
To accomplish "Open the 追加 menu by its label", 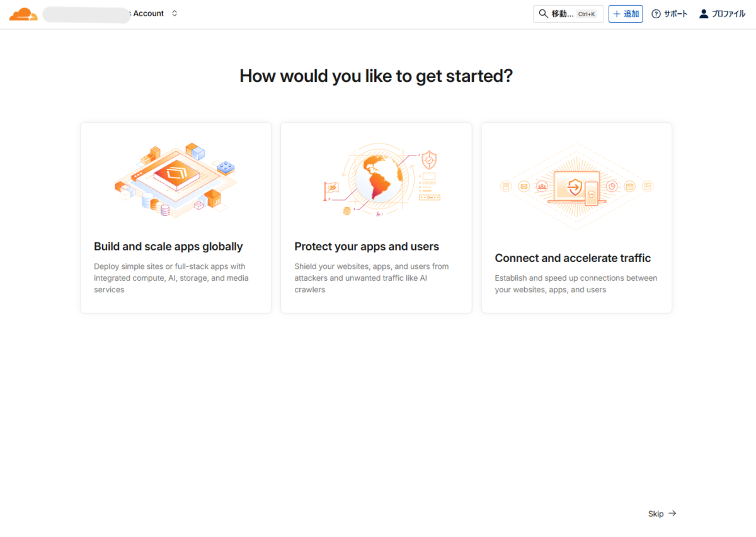I will [631, 14].
